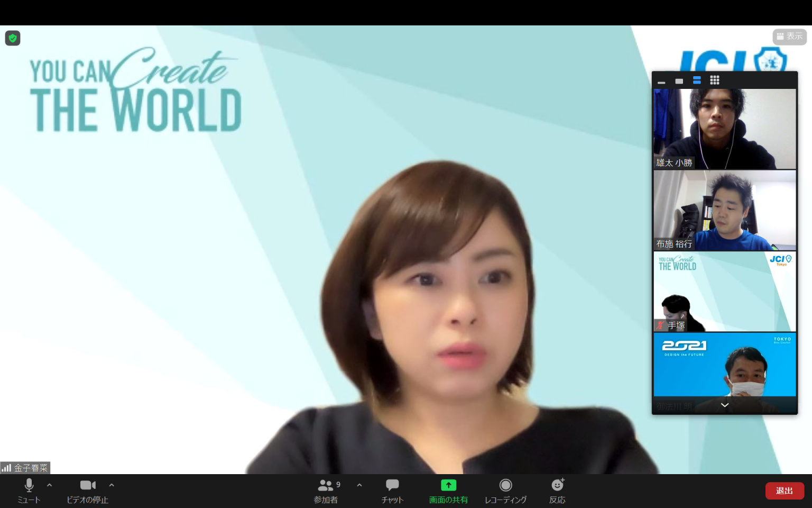Image resolution: width=812 pixels, height=508 pixels.
Task: Select the stacked thumbnail strip view
Action: click(697, 80)
